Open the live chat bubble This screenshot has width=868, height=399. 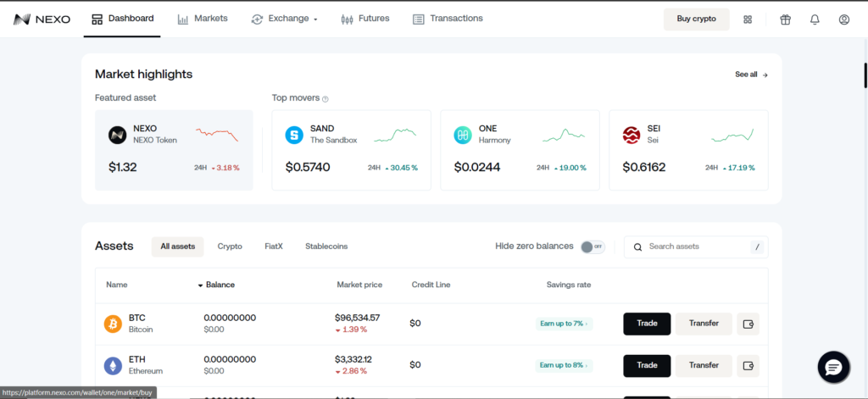(833, 367)
